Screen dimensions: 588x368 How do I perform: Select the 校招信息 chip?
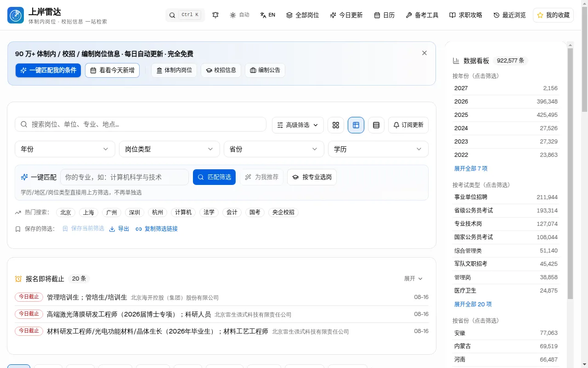[221, 70]
